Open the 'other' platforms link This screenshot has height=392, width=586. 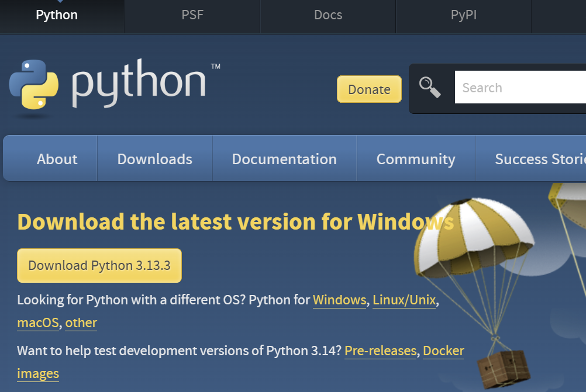81,323
